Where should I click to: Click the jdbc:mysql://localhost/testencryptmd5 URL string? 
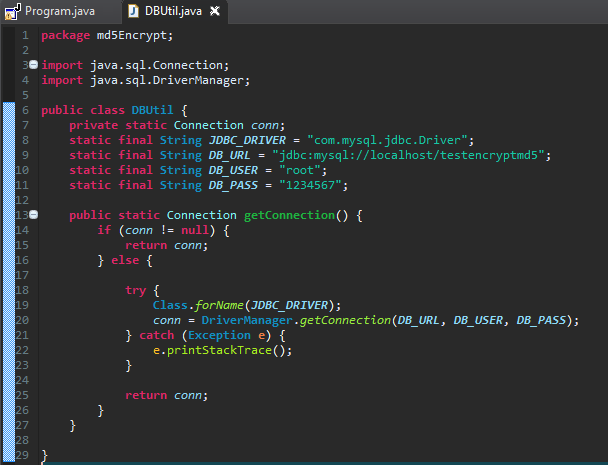pyautogui.click(x=408, y=155)
